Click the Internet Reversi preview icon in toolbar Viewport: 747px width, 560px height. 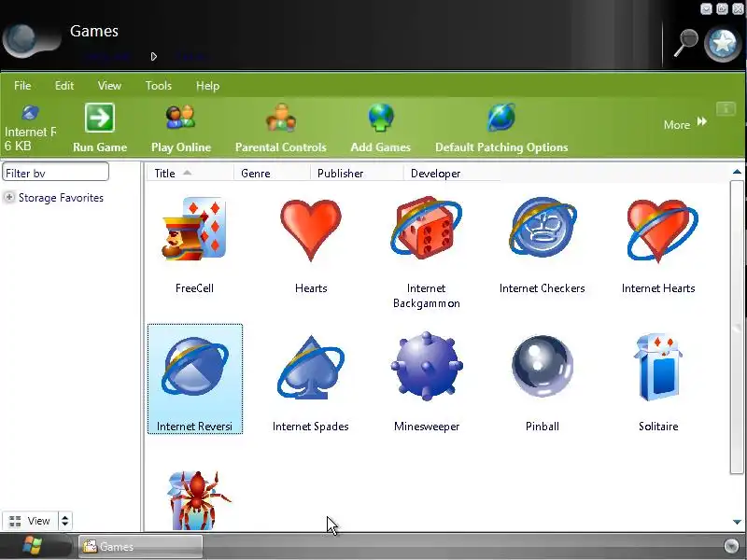[30, 113]
